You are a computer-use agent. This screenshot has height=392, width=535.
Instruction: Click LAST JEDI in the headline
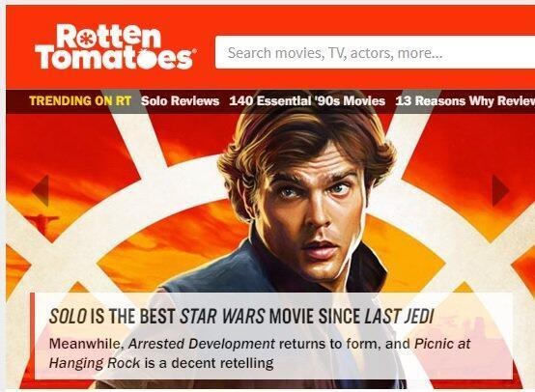coord(399,316)
